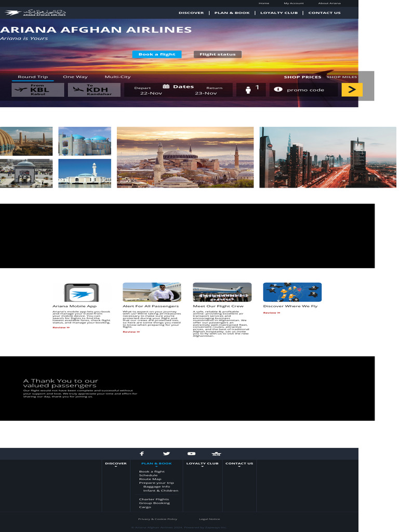The height and width of the screenshot is (532, 399).
Task: Open Charter Flights footer link
Action: [x=154, y=499]
